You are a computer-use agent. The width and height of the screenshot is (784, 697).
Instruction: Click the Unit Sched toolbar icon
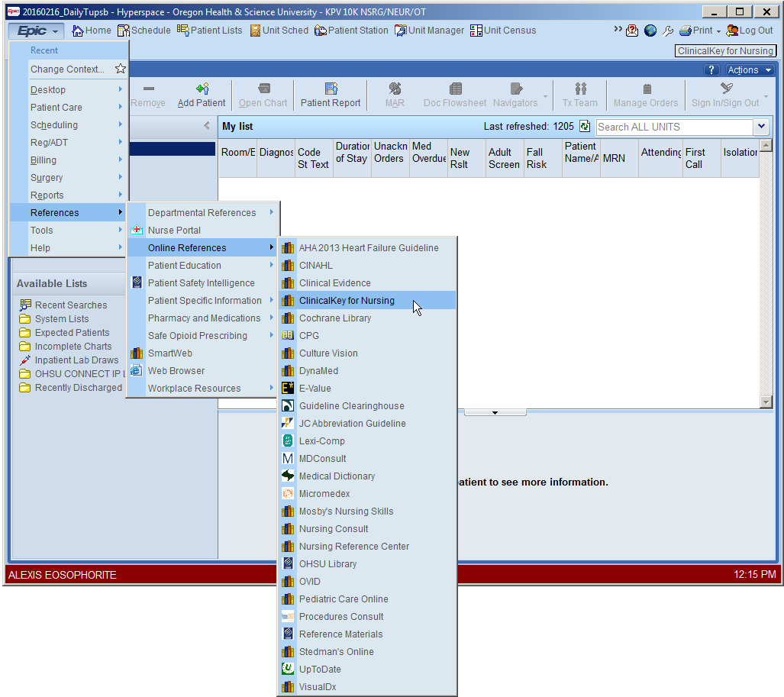point(279,31)
